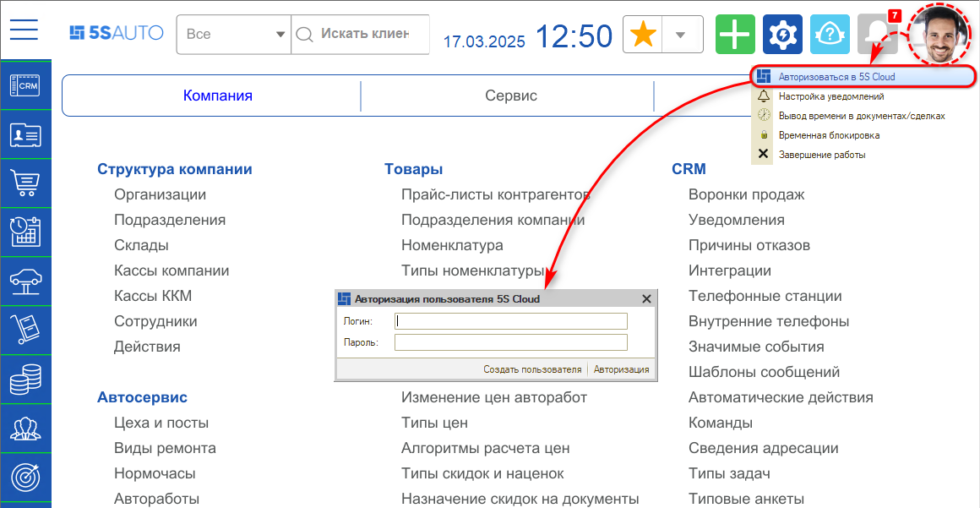Screen dimensions: 980x508
Task: Open the settings gear icon
Action: (782, 34)
